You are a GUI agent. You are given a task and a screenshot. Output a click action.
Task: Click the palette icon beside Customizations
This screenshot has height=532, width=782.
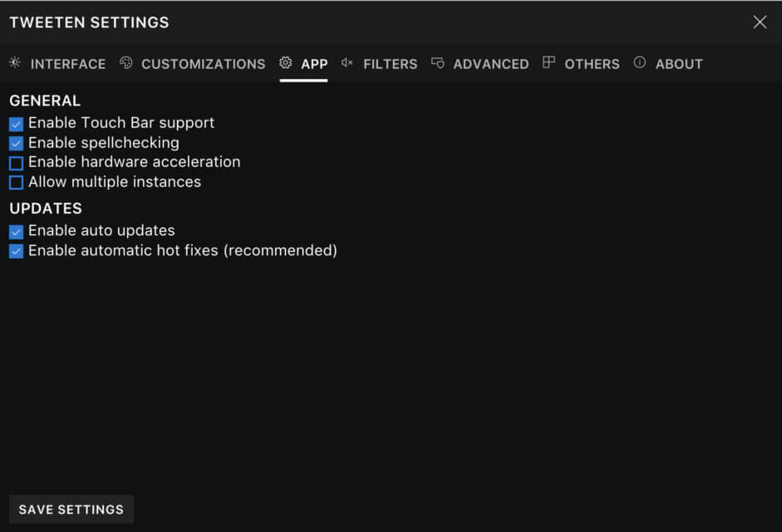tap(125, 62)
